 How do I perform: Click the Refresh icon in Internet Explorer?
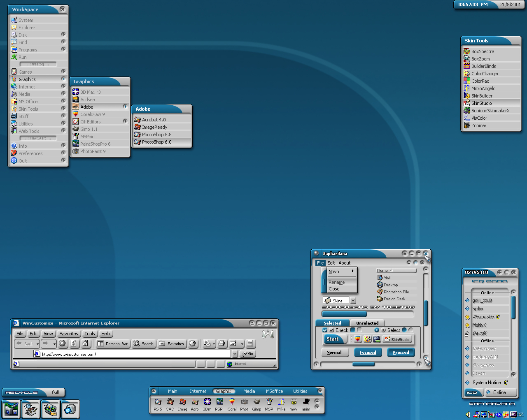(x=74, y=343)
